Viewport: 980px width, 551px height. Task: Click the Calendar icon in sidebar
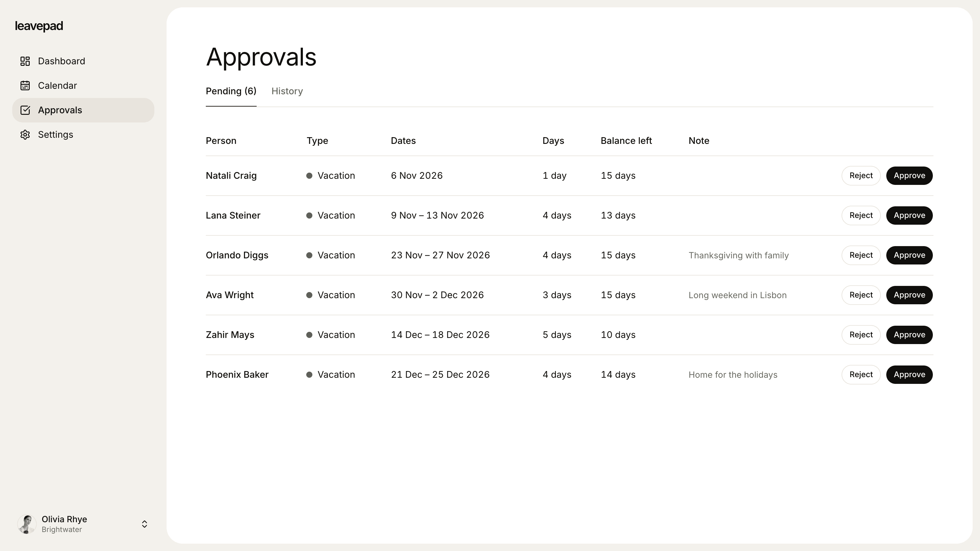click(x=25, y=86)
